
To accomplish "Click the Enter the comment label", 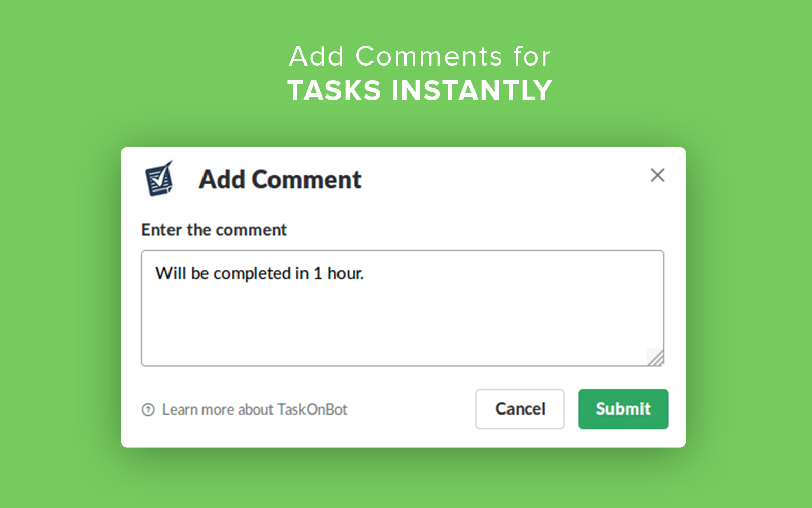I will click(x=214, y=230).
